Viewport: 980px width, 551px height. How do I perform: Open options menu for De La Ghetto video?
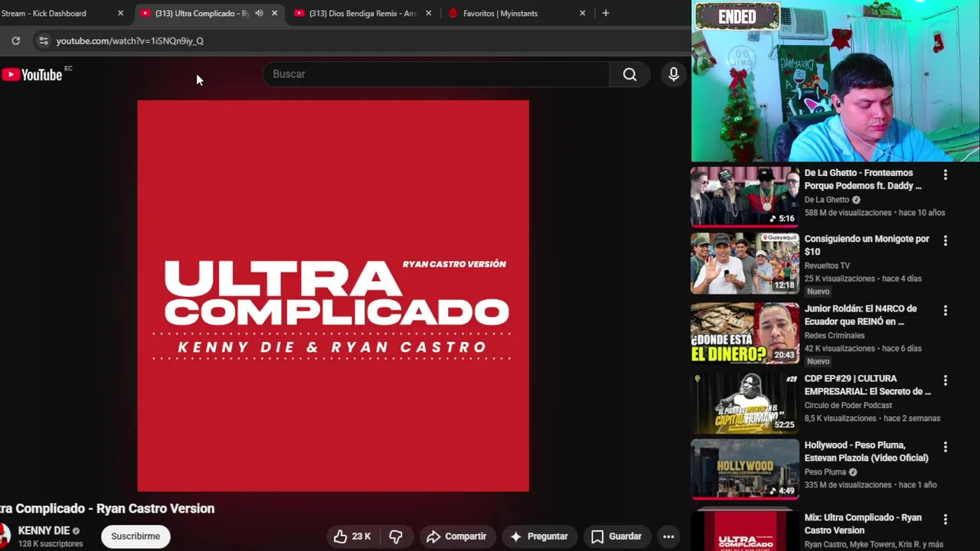click(946, 174)
